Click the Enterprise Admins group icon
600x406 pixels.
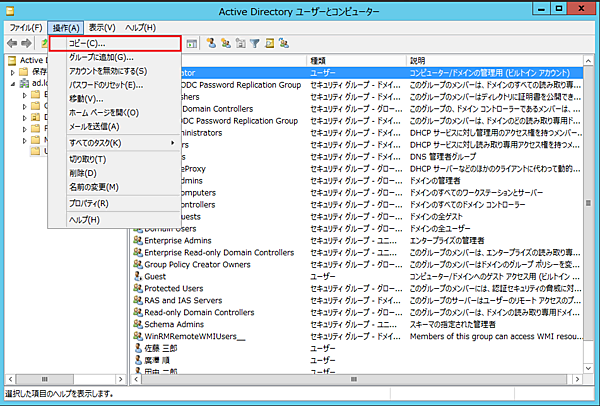tap(138, 241)
